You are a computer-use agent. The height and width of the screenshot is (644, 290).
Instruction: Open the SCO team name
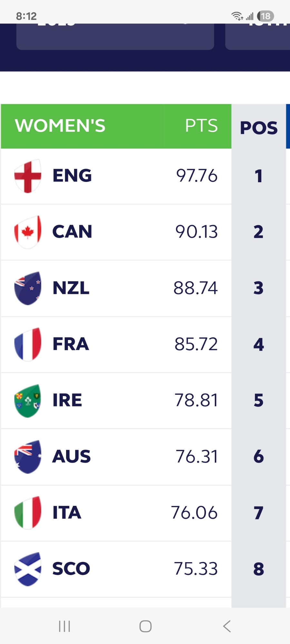click(71, 569)
